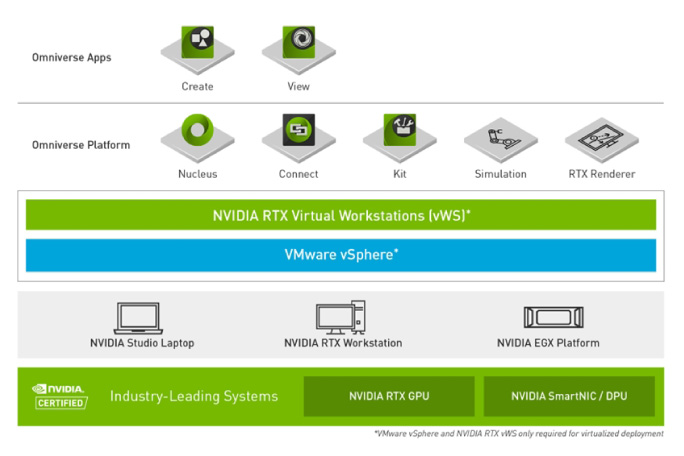
Task: Click the virtualized deployment footnote text
Action: 519,433
